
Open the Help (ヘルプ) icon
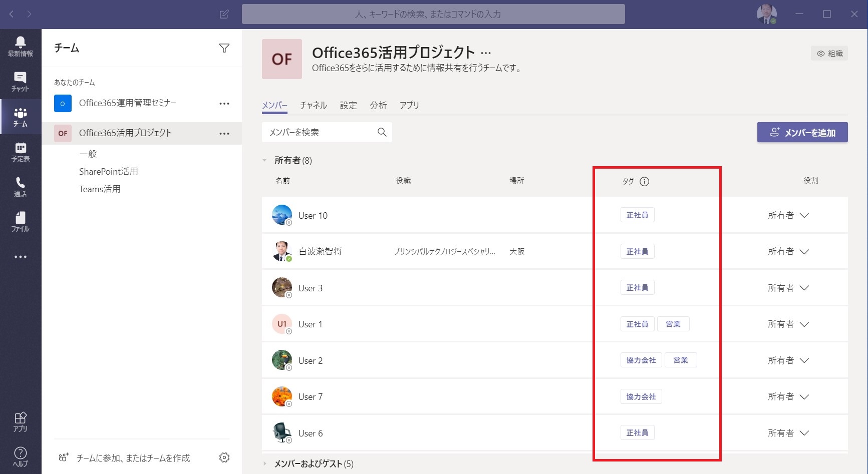21,456
